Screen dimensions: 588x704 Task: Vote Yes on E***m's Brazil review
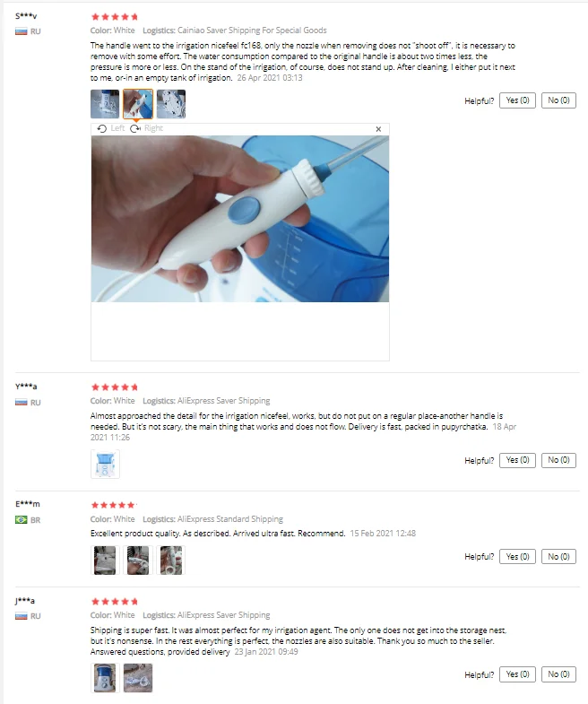(x=517, y=557)
